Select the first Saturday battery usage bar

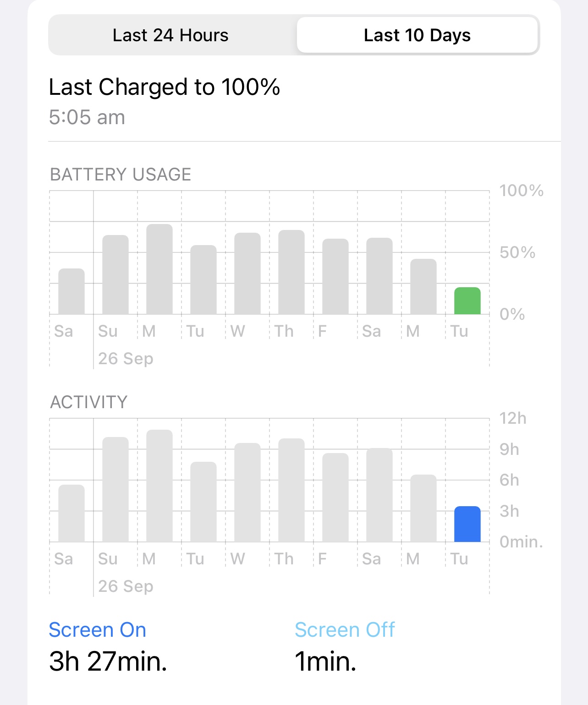[x=71, y=291]
